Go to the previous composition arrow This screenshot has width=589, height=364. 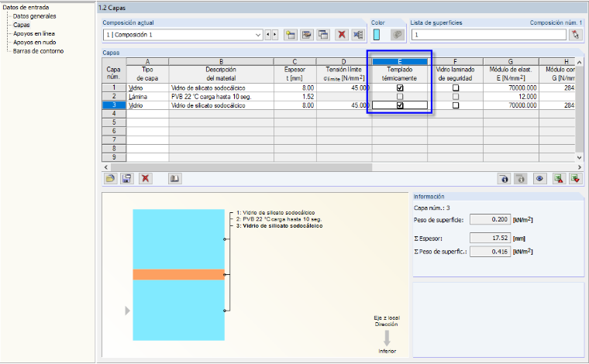tap(268, 35)
